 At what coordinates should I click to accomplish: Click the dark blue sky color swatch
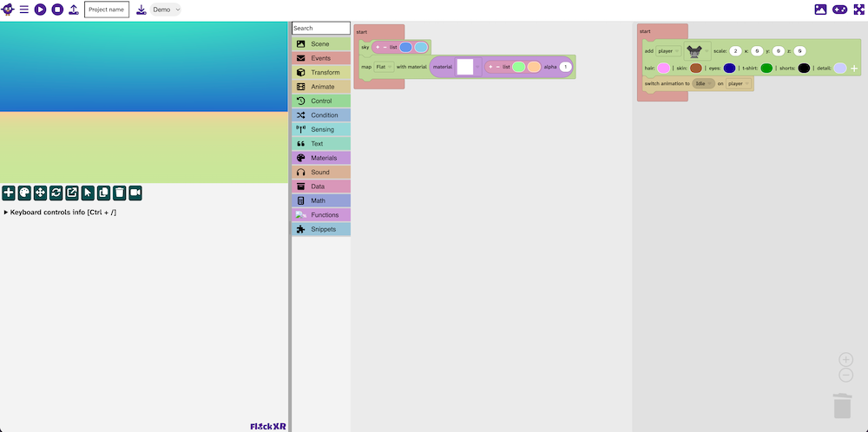405,48
